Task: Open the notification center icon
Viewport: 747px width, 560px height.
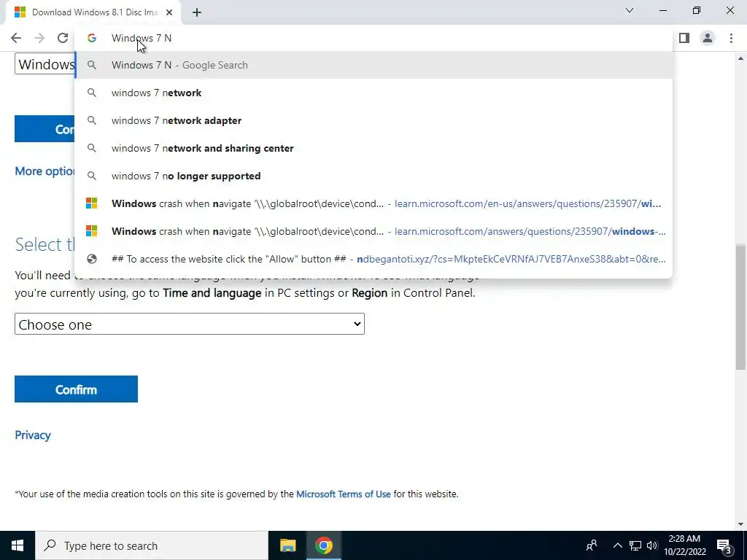Action: tap(724, 545)
